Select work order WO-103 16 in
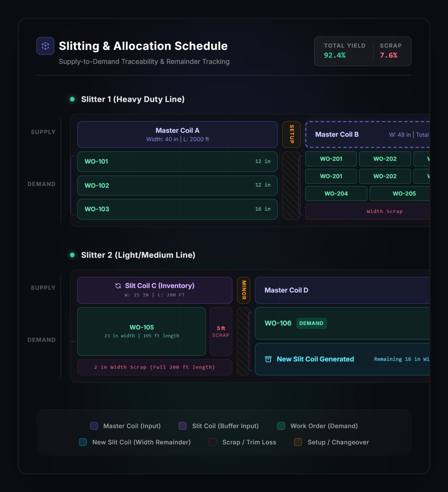Viewport: 448px width, 492px height. tap(177, 209)
